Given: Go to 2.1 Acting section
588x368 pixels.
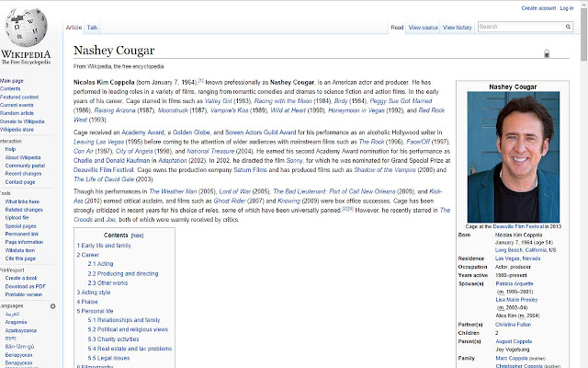Looking at the screenshot, I should coord(100,264).
